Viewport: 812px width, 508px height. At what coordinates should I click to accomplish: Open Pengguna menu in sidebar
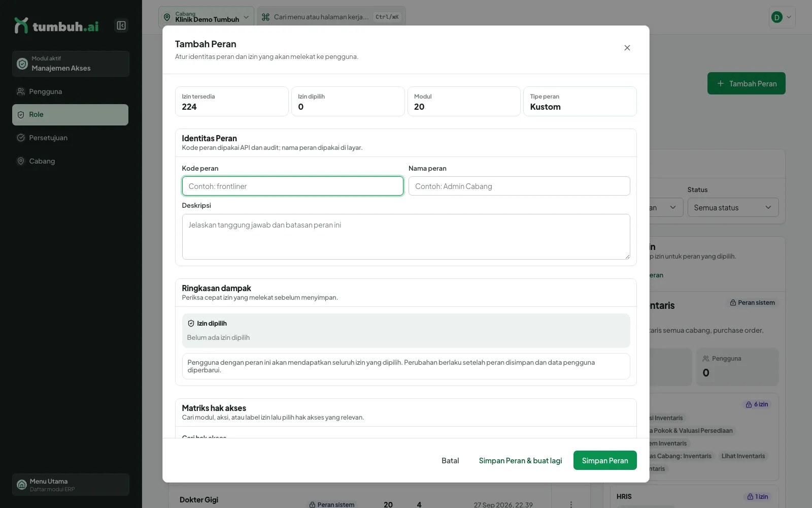coord(70,91)
